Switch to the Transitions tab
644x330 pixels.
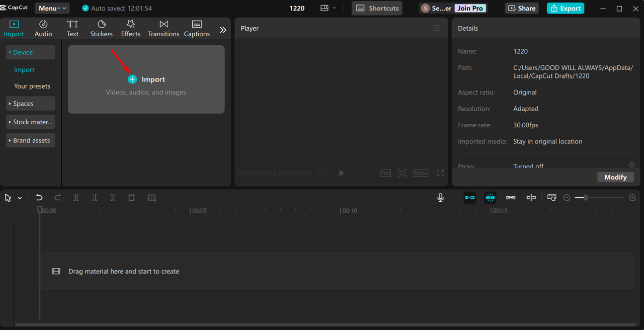(164, 29)
